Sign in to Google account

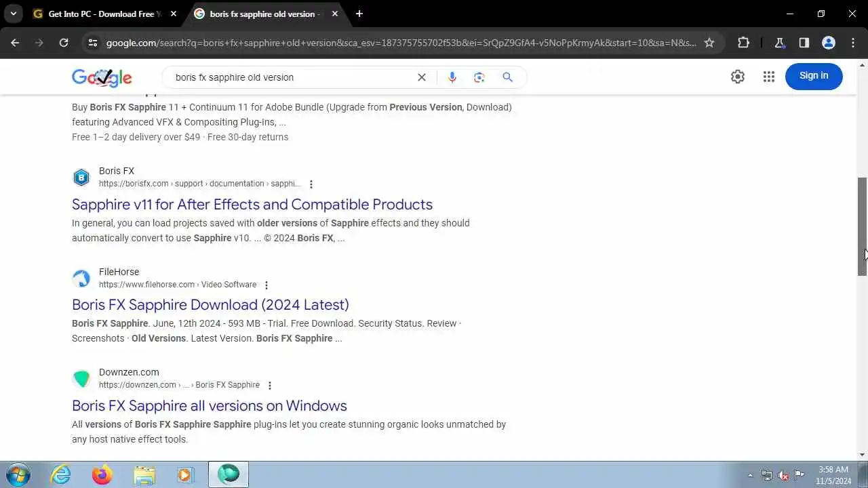click(x=814, y=76)
